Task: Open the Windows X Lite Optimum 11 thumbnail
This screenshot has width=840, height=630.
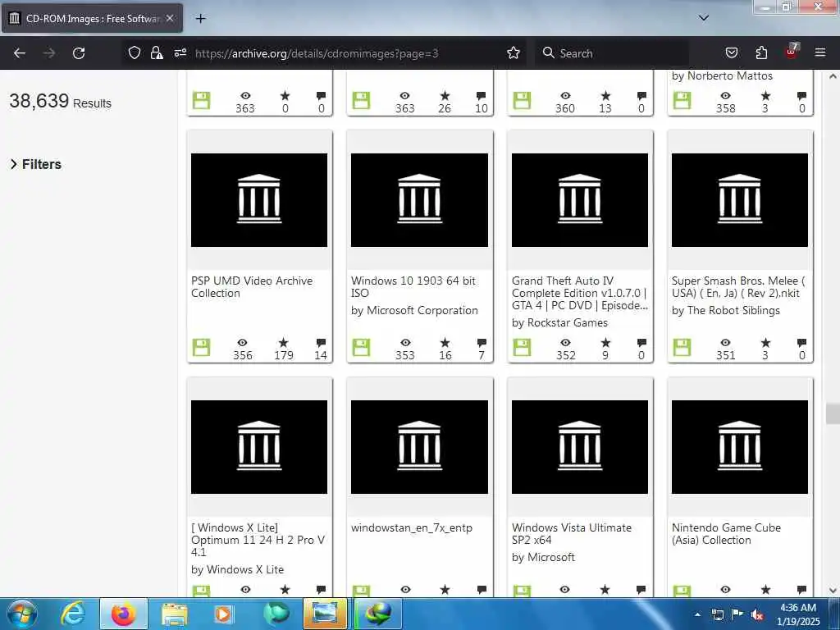Action: [x=259, y=447]
